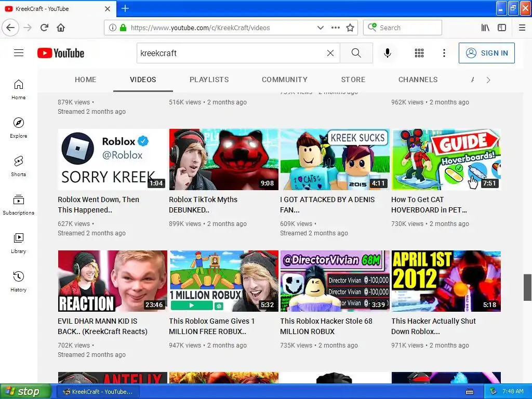
Task: Open the browser home page icon
Action: (x=61, y=28)
